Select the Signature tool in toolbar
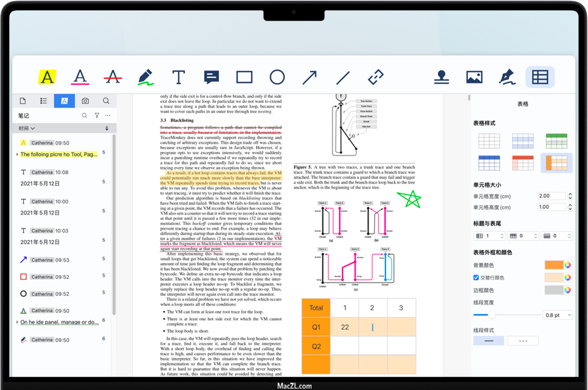 [507, 77]
